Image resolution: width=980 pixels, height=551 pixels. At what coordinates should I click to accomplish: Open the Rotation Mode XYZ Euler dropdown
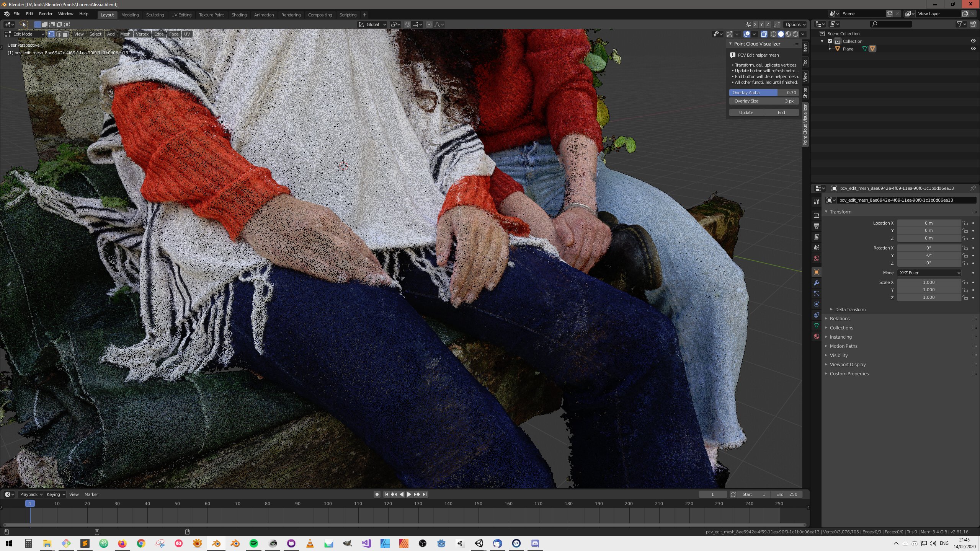pyautogui.click(x=929, y=273)
